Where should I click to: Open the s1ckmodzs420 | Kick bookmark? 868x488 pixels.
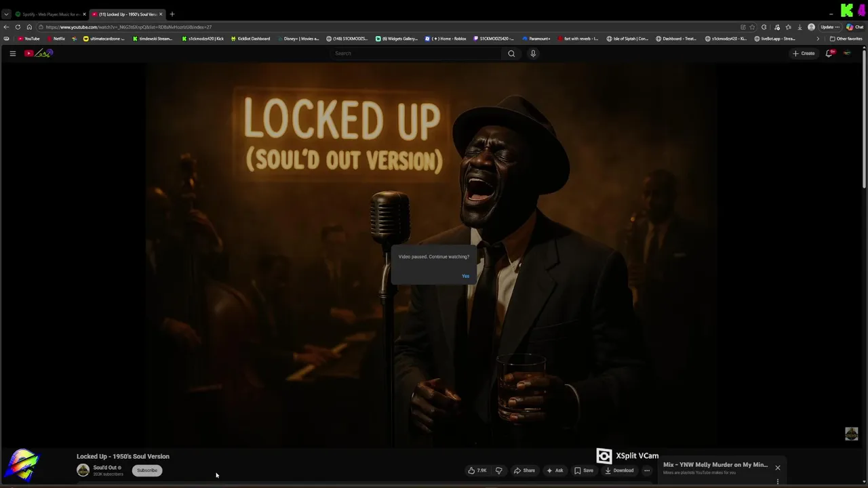(203, 39)
